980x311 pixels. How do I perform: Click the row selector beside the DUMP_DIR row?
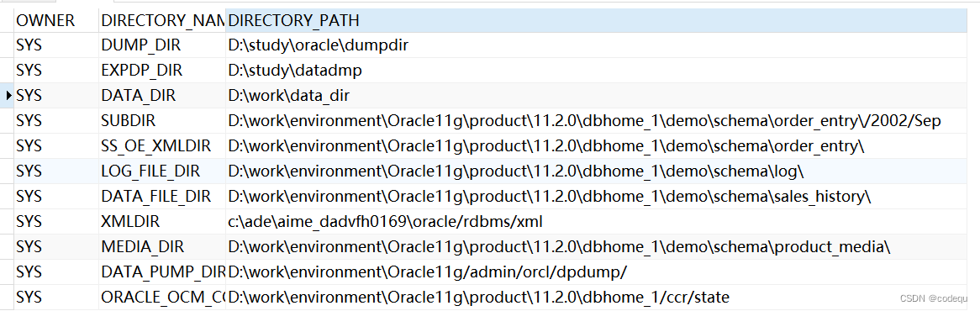pyautogui.click(x=7, y=45)
